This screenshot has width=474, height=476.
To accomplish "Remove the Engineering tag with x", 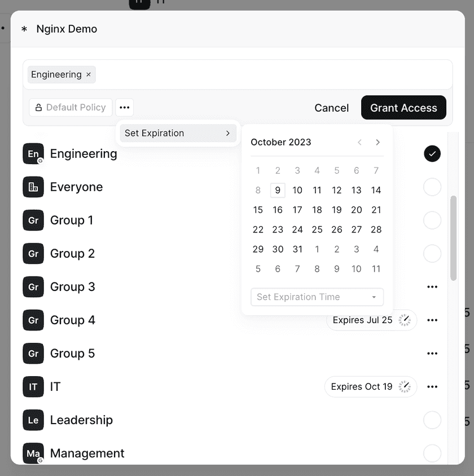I will pos(89,74).
